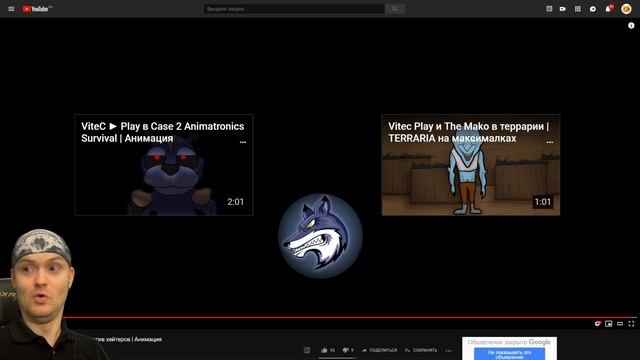Click the Сохранить save button
The width and height of the screenshot is (640, 360).
(x=421, y=350)
